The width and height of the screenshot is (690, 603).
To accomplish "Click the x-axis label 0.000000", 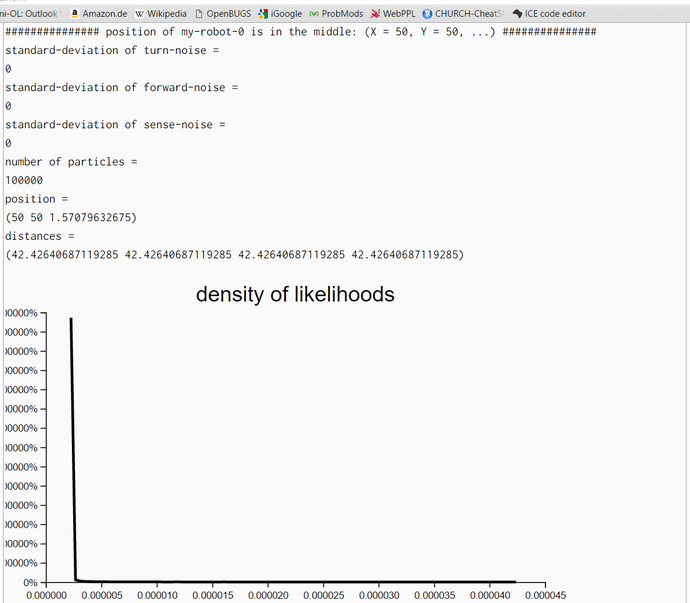I will click(x=46, y=596).
